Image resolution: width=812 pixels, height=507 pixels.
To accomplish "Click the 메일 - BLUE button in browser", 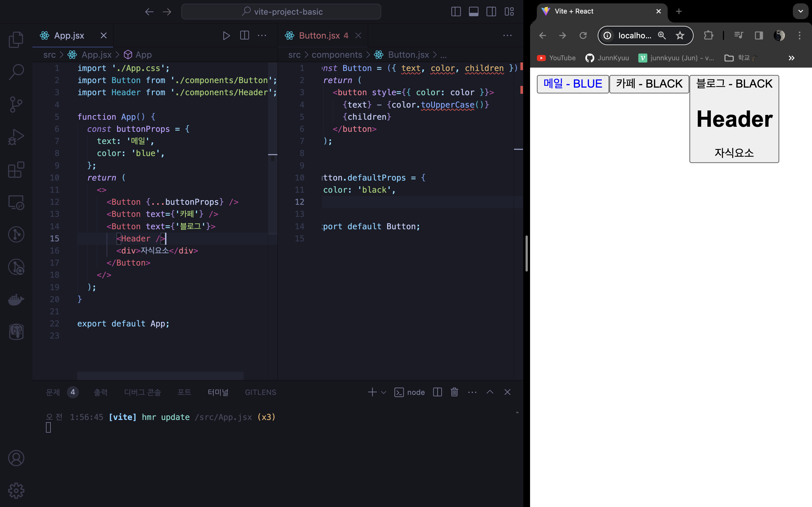I will (572, 84).
